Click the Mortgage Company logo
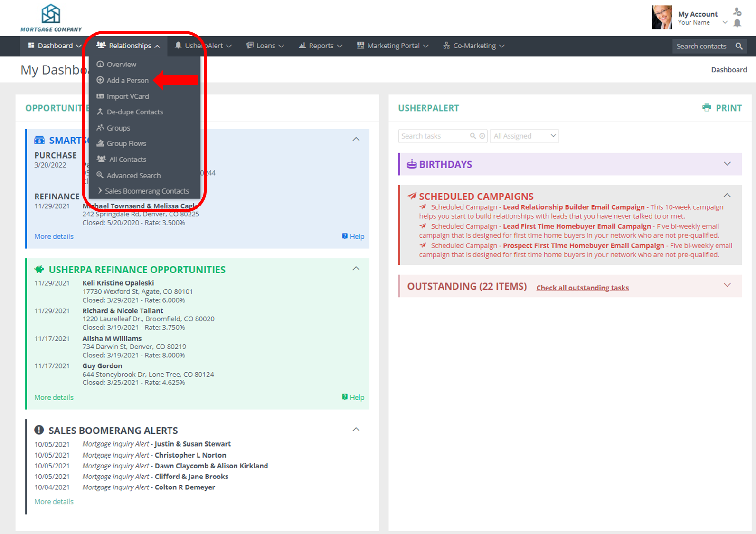756x534 pixels. click(x=51, y=19)
